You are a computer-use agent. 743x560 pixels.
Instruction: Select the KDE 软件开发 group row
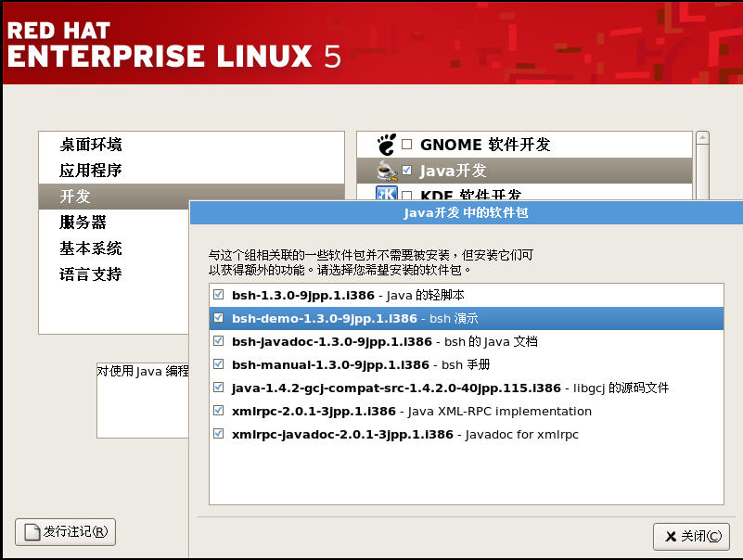(525, 192)
